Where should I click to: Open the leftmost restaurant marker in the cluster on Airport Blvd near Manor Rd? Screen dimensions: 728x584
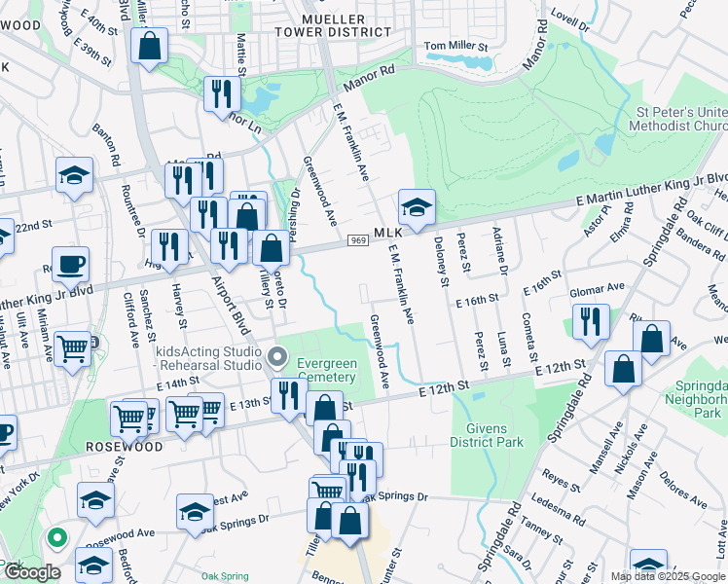(183, 183)
